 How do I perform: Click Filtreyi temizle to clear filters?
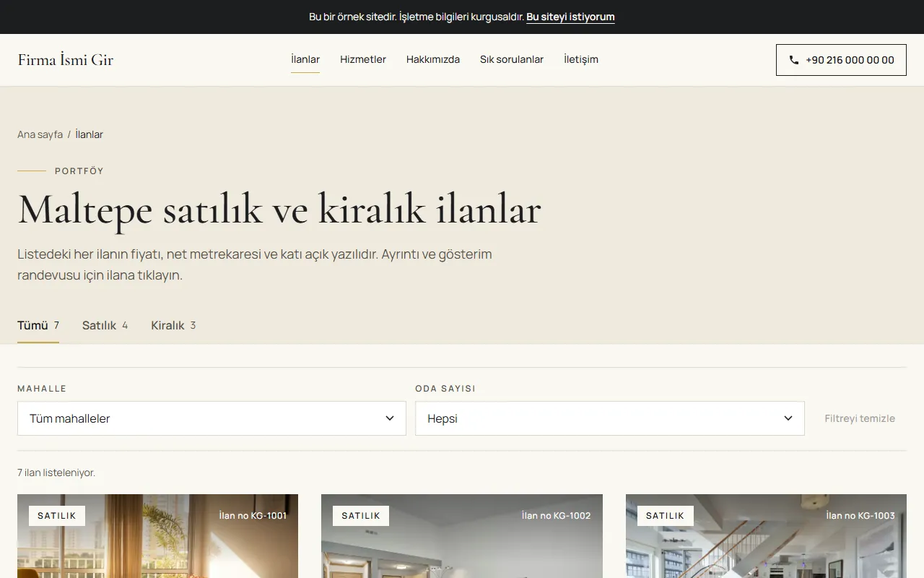[860, 418]
